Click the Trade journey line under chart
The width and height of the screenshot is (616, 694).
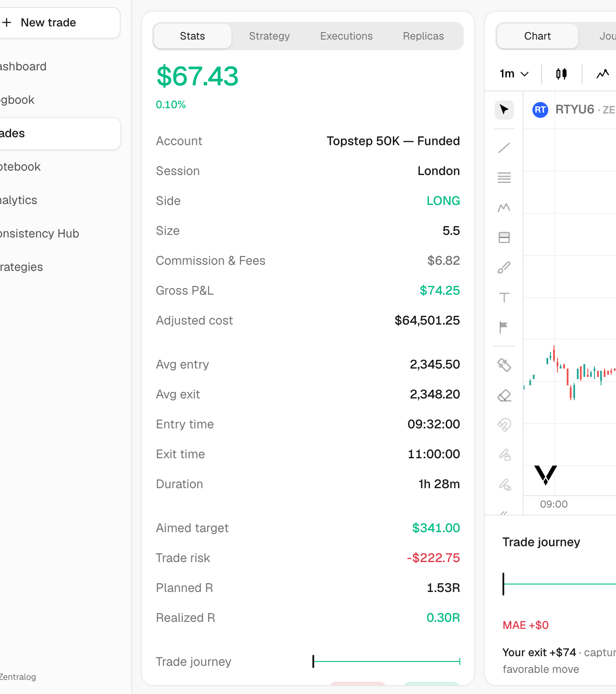[559, 584]
